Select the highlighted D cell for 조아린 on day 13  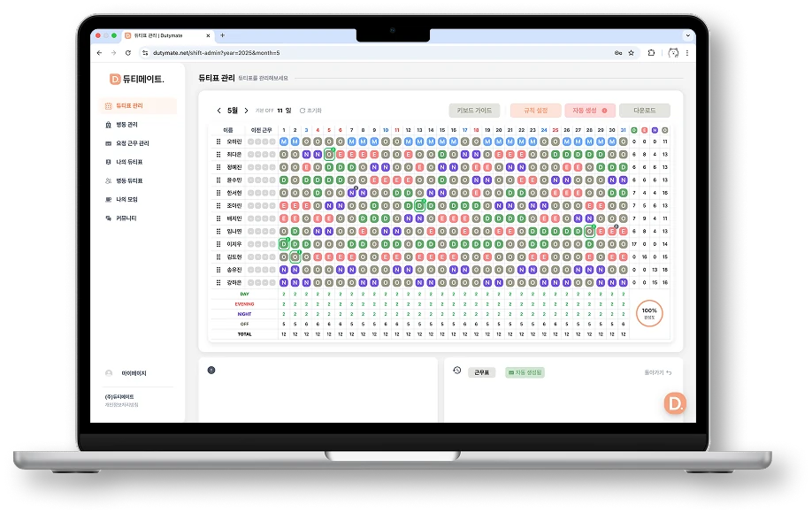(x=419, y=205)
